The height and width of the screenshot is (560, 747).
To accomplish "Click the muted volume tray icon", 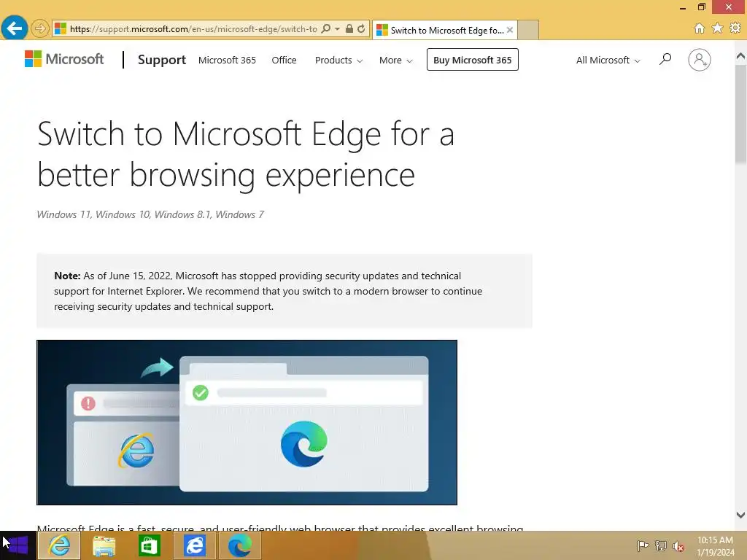I will [678, 546].
